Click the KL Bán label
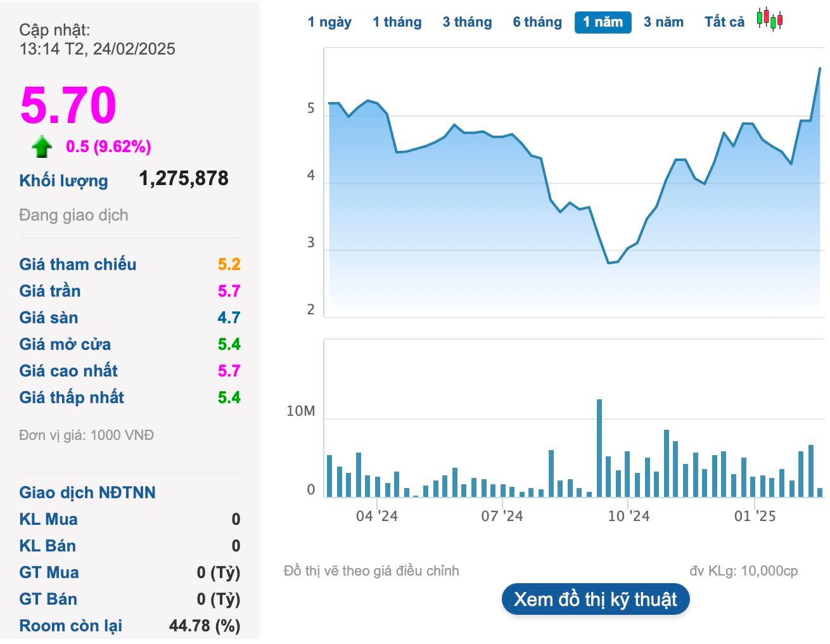830x644 pixels. pos(48,546)
